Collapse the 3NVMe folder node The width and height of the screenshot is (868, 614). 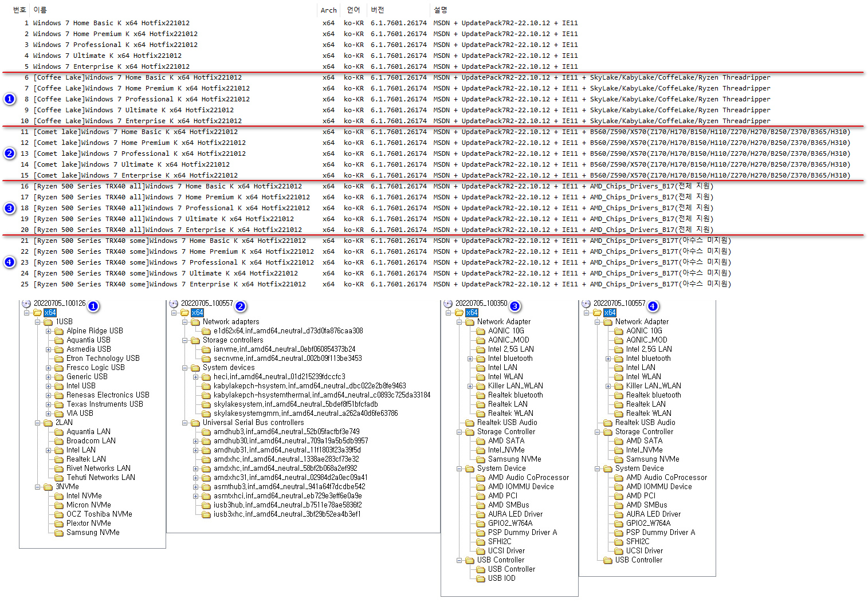pyautogui.click(x=38, y=487)
